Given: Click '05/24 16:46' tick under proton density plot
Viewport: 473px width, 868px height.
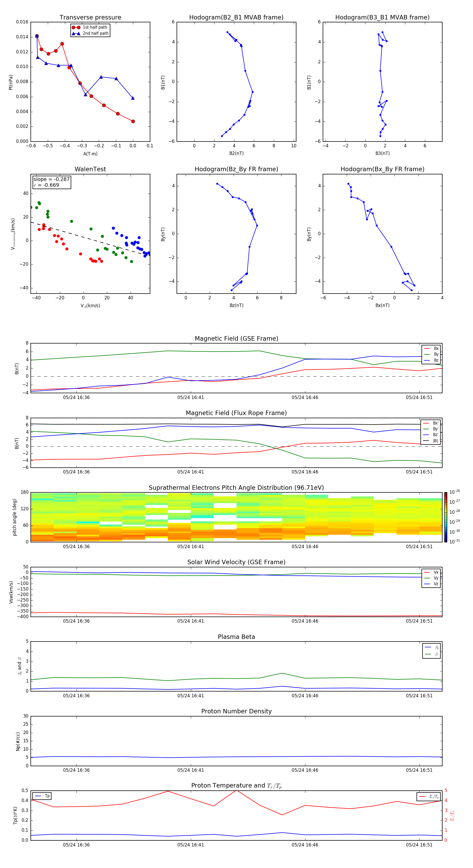Looking at the screenshot, I should [305, 770].
